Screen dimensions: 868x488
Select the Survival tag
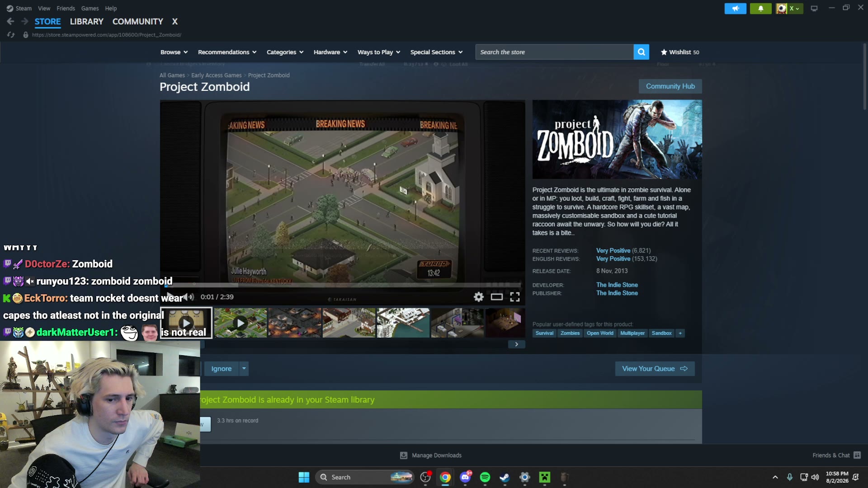544,333
